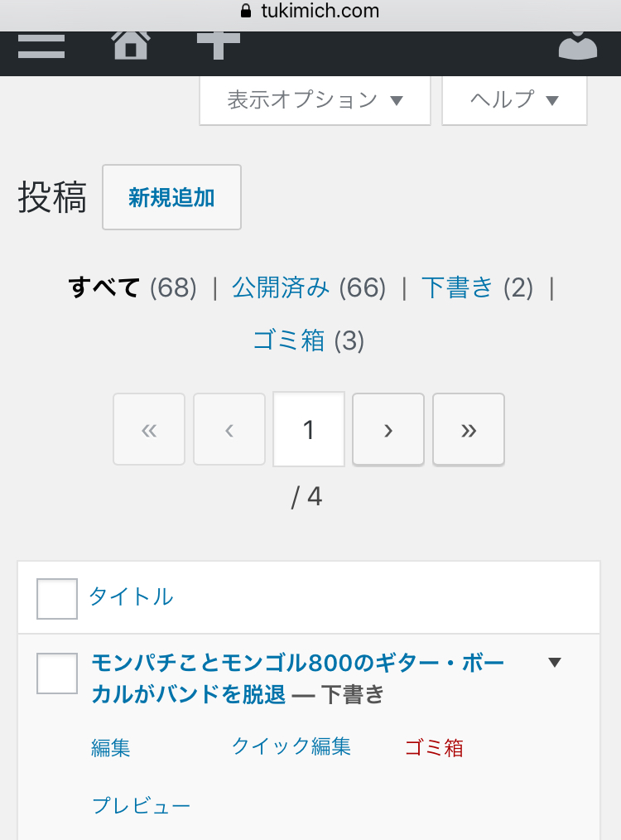Open the hamburger menu icon
Viewport: 621px width, 840px height.
[41, 46]
